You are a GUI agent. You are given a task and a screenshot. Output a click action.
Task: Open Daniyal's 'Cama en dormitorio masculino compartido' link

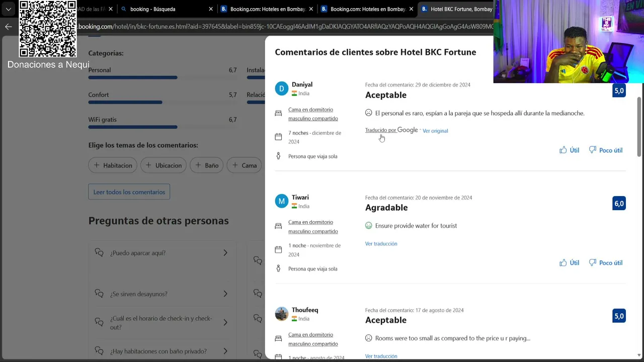(x=313, y=114)
